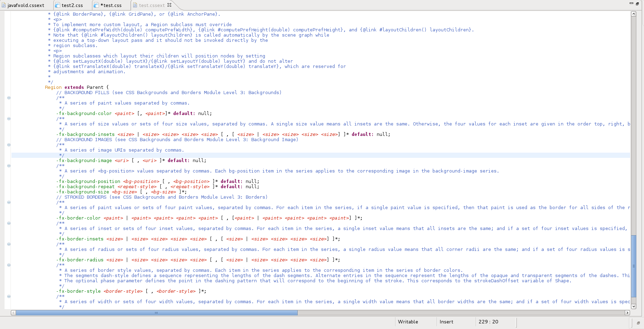The width and height of the screenshot is (644, 329).
Task: Click the editor restore icon at top right
Action: [x=637, y=3]
